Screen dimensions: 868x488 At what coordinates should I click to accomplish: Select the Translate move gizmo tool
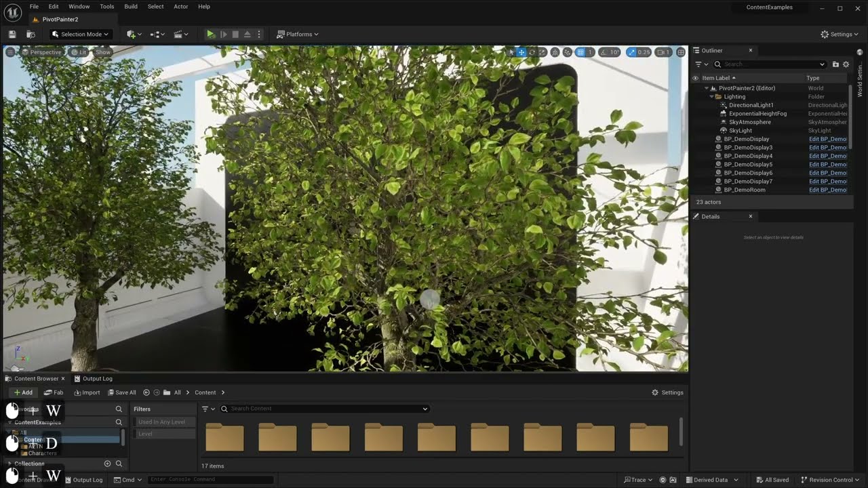click(521, 52)
